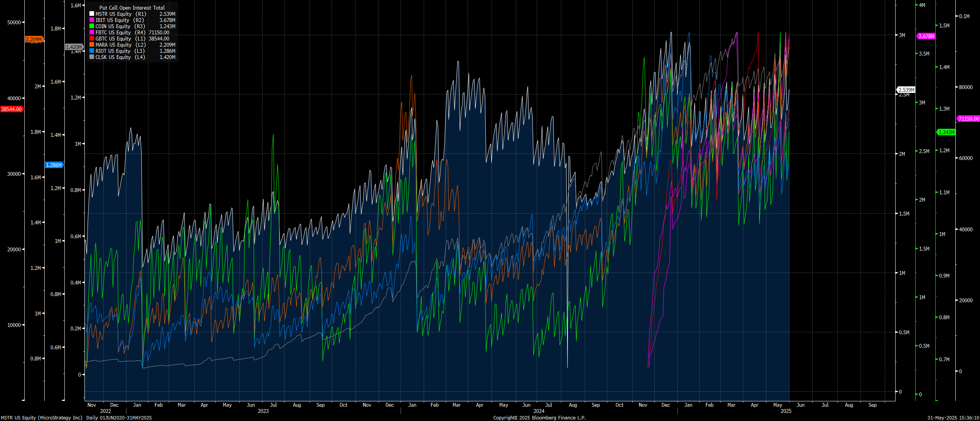Click the blue 1.286M axis value tag

[54, 165]
